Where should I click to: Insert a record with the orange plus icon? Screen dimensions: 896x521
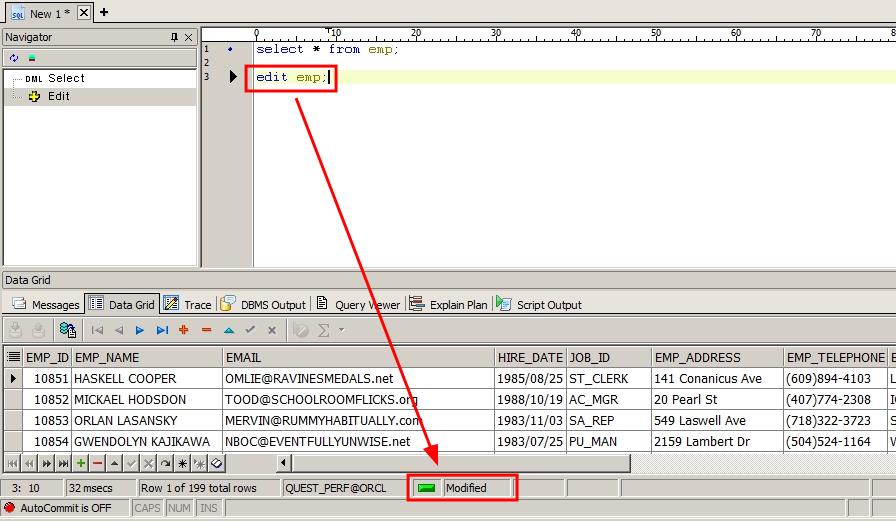coord(184,330)
